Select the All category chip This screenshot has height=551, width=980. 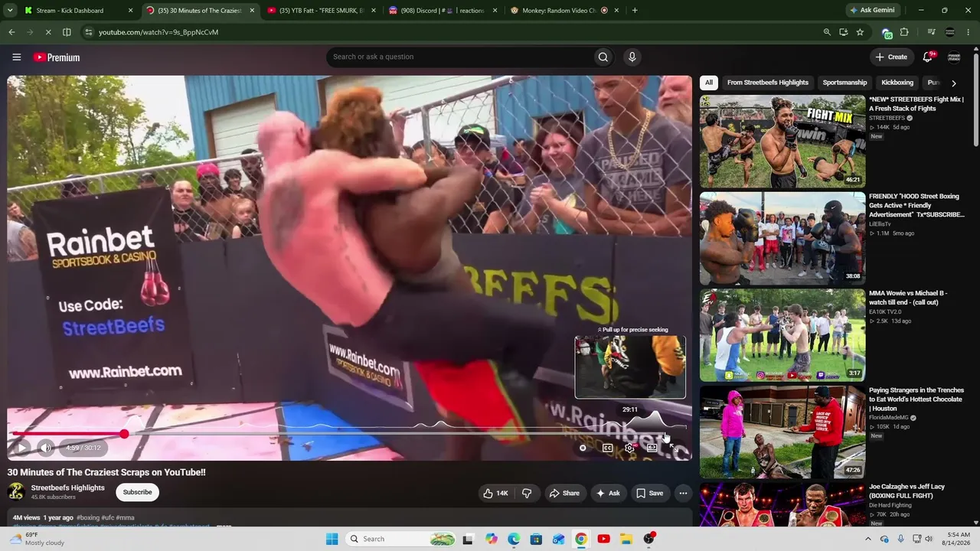(709, 83)
